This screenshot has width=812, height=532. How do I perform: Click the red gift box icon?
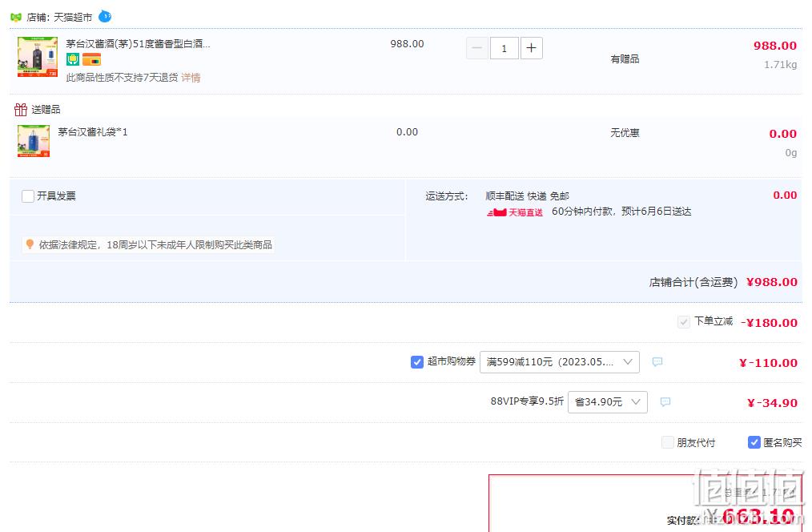point(21,109)
